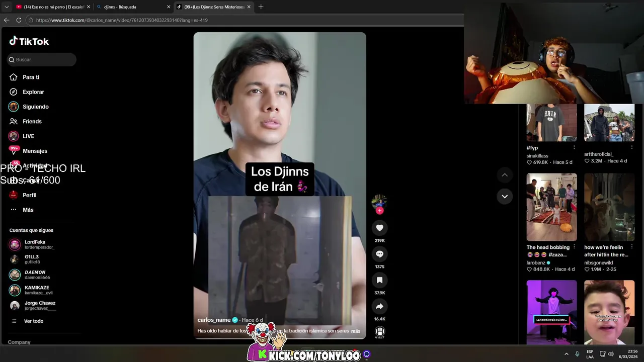Open taskbar volume control

611,354
